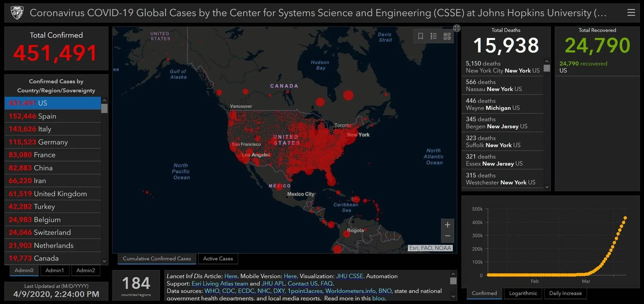Select US row in country list
Screen dimensions: 644x304
click(53, 103)
